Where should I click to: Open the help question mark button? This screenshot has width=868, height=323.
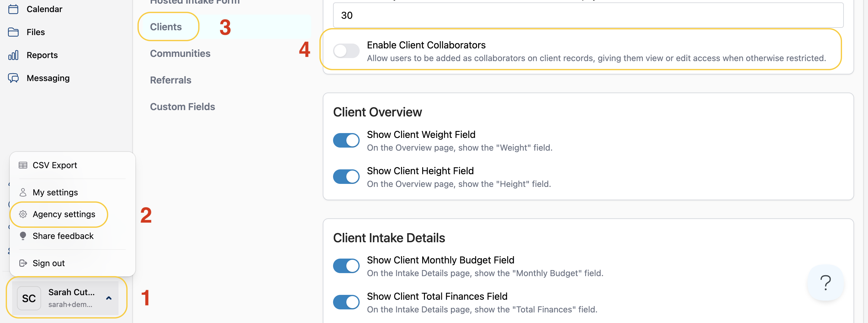[x=825, y=282]
